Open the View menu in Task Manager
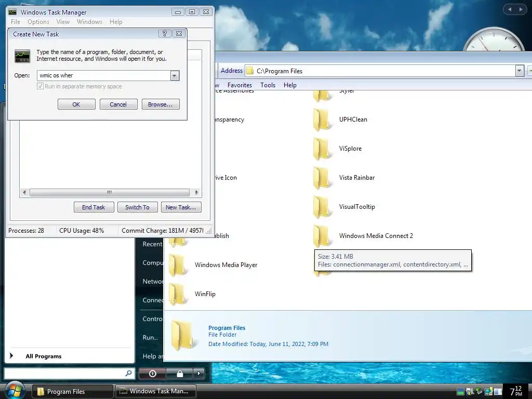This screenshot has height=399, width=532. 63,22
